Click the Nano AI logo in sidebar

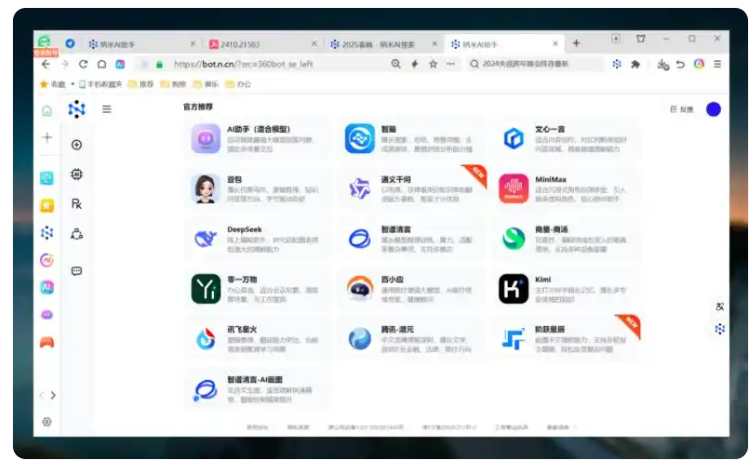tap(76, 110)
